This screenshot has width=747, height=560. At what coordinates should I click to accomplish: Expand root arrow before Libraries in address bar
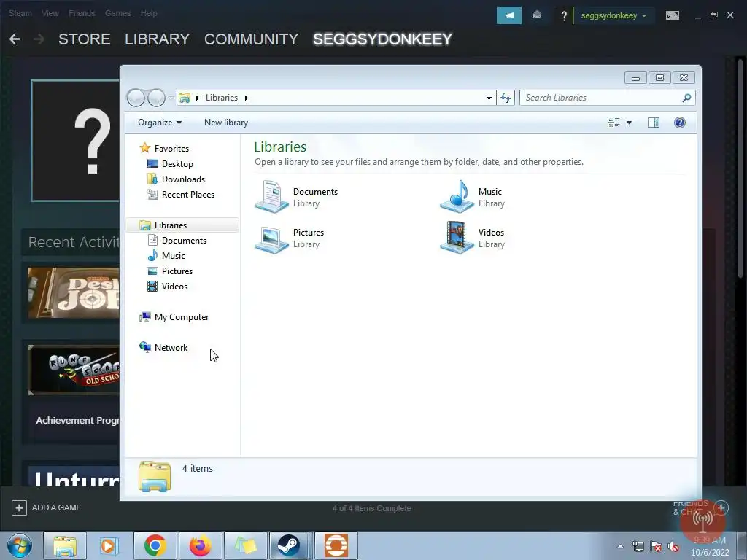tap(197, 98)
